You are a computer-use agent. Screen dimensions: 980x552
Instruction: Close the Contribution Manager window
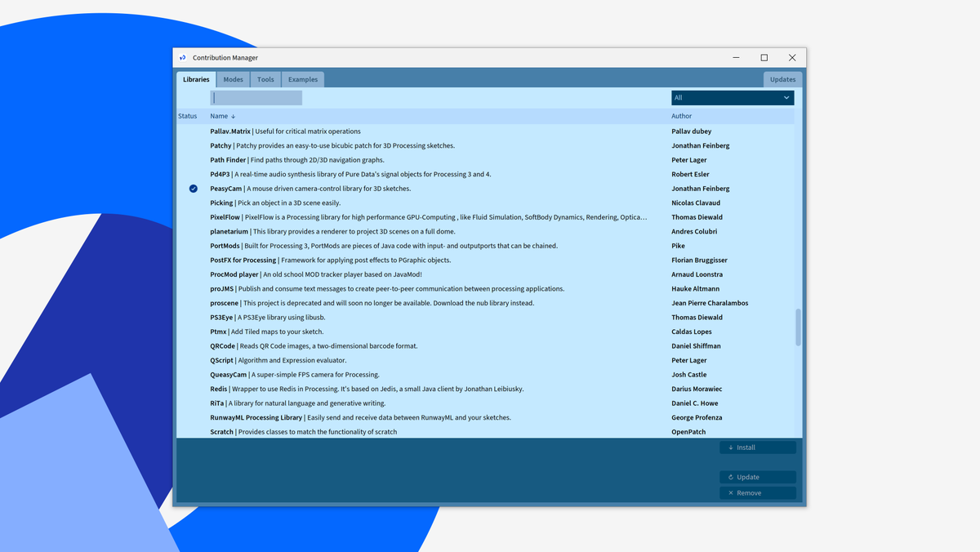pyautogui.click(x=792, y=58)
